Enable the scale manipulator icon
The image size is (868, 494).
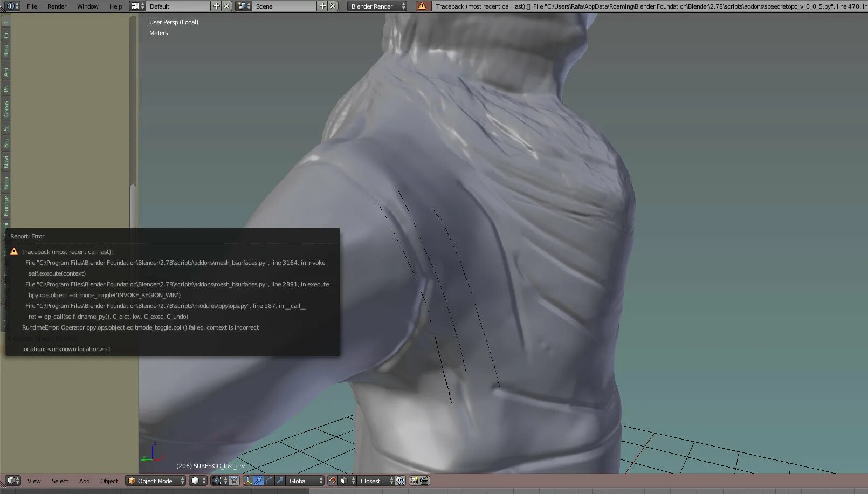pos(279,481)
